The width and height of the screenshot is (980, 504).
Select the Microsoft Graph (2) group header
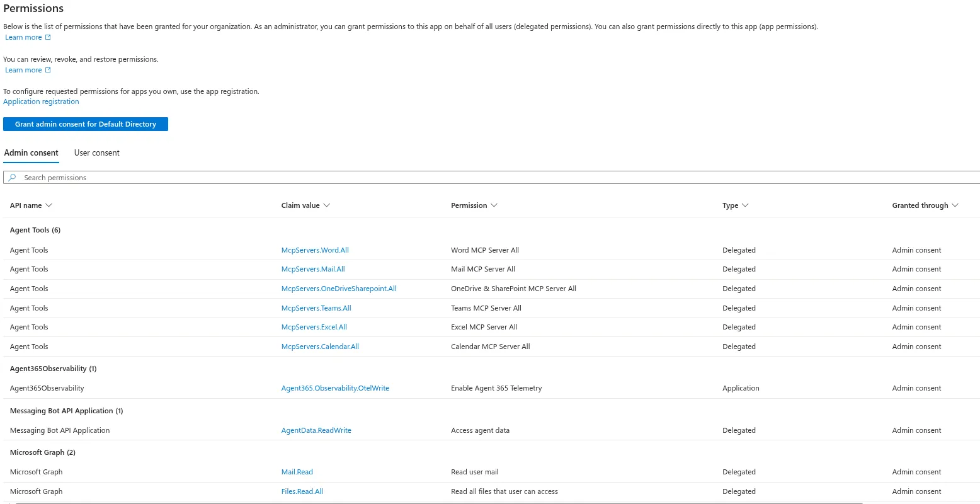click(43, 452)
